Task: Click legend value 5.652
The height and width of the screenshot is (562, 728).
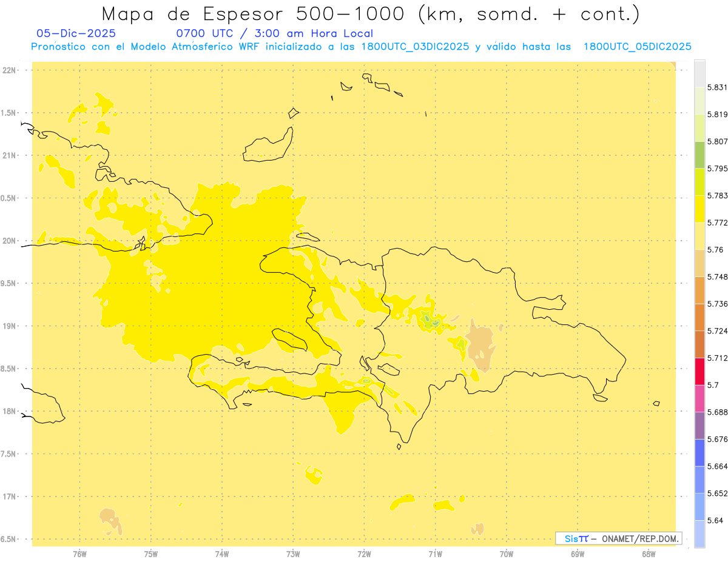Action: [x=717, y=493]
